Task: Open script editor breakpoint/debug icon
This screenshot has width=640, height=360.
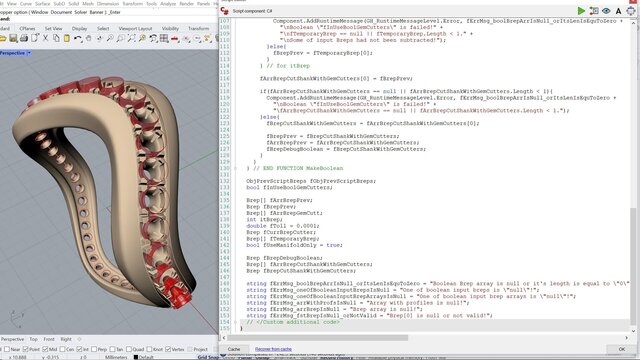Action: click(x=594, y=11)
